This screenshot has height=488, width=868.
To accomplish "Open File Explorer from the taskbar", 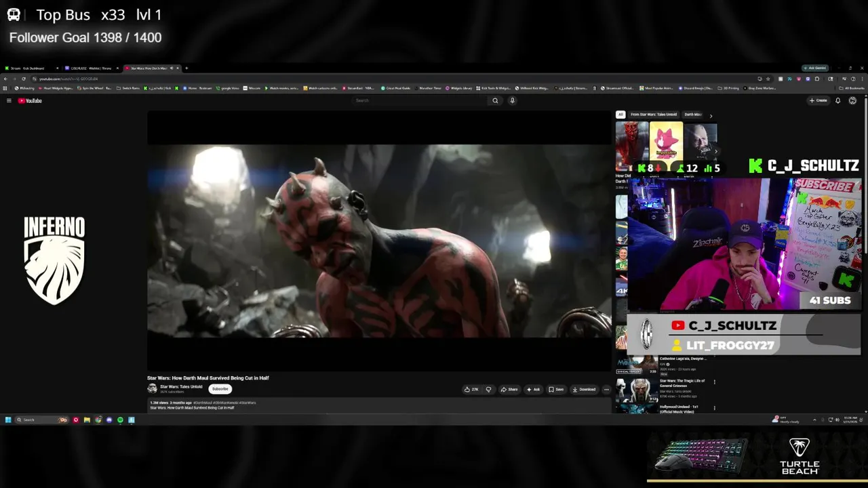I will point(87,420).
